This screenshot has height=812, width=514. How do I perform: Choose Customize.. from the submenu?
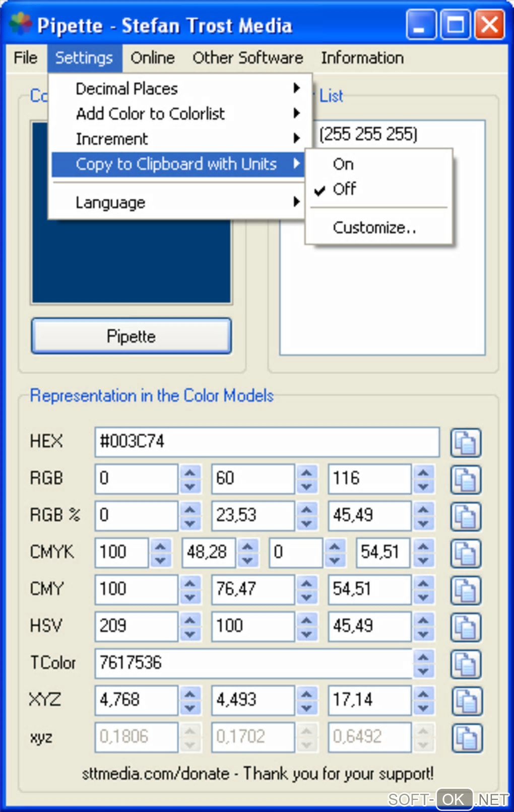point(374,228)
